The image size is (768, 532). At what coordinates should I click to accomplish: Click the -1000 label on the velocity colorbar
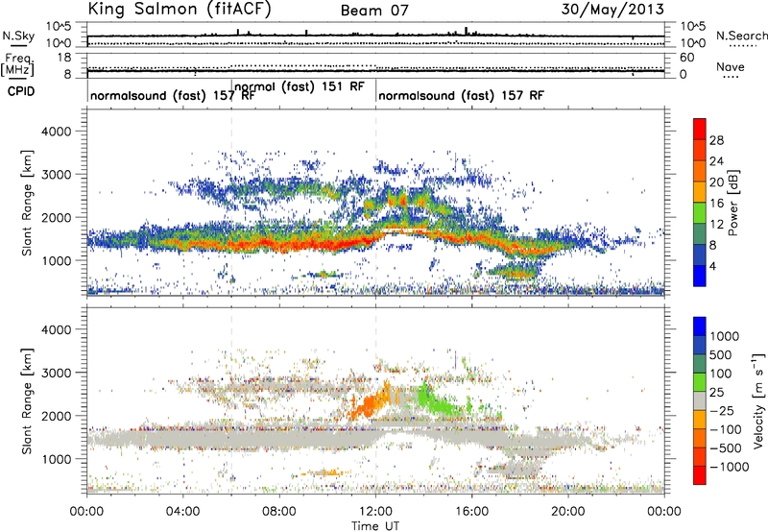pos(730,467)
